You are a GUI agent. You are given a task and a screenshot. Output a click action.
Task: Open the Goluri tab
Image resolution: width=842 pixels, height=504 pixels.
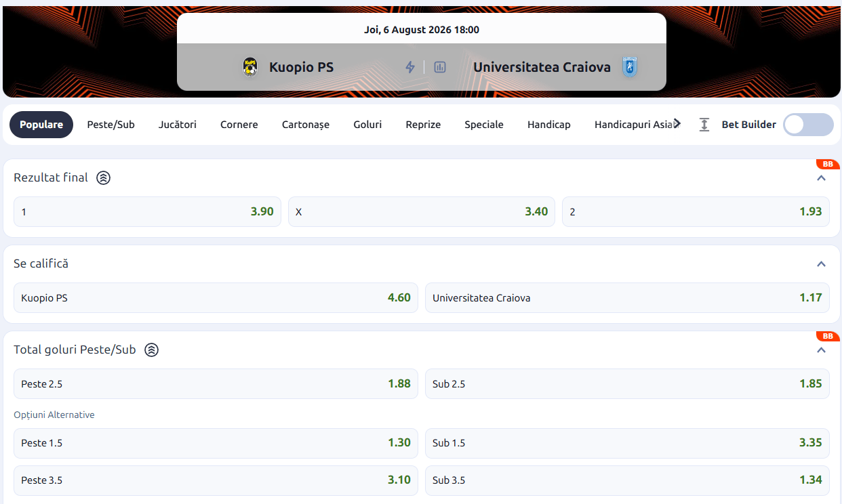[x=367, y=125]
